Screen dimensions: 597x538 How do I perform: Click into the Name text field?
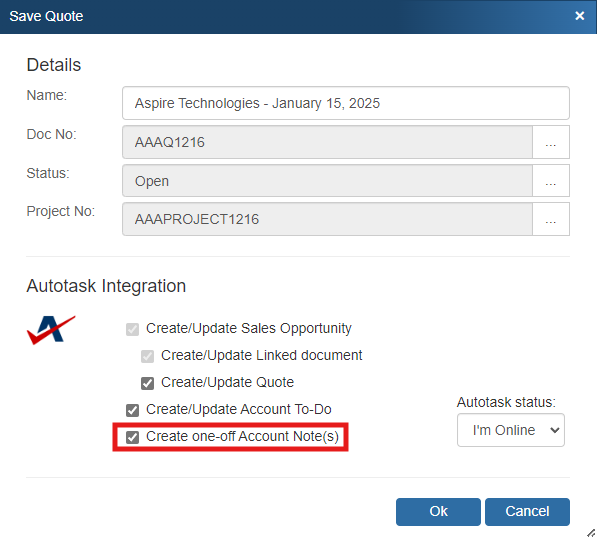pos(346,103)
